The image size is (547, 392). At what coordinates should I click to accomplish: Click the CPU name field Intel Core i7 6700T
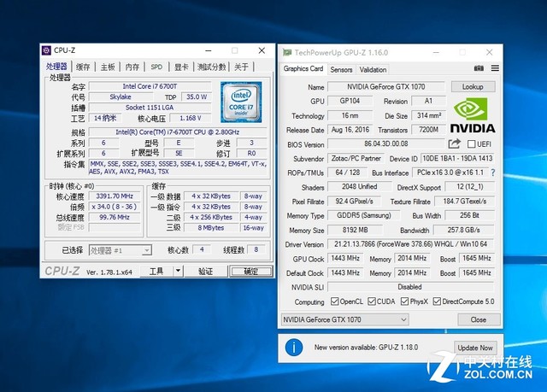tap(150, 86)
